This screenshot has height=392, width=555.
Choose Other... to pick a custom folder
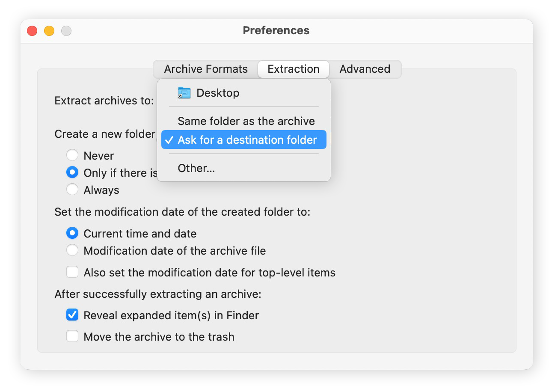coord(196,168)
